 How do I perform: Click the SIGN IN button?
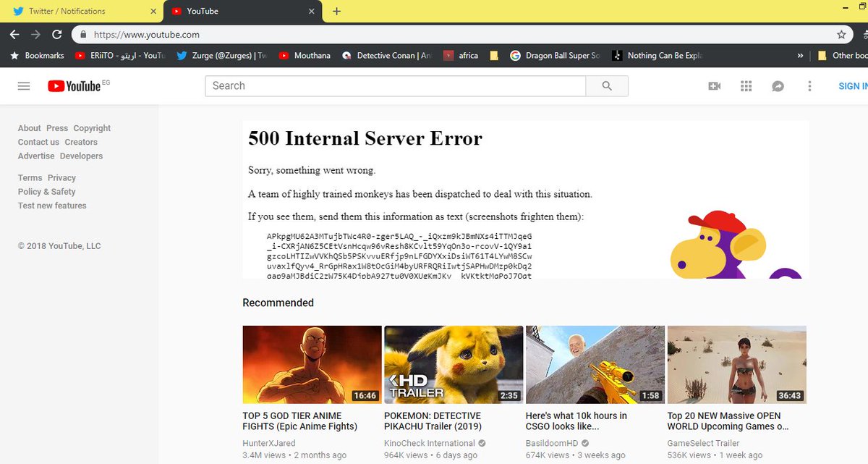[853, 85]
